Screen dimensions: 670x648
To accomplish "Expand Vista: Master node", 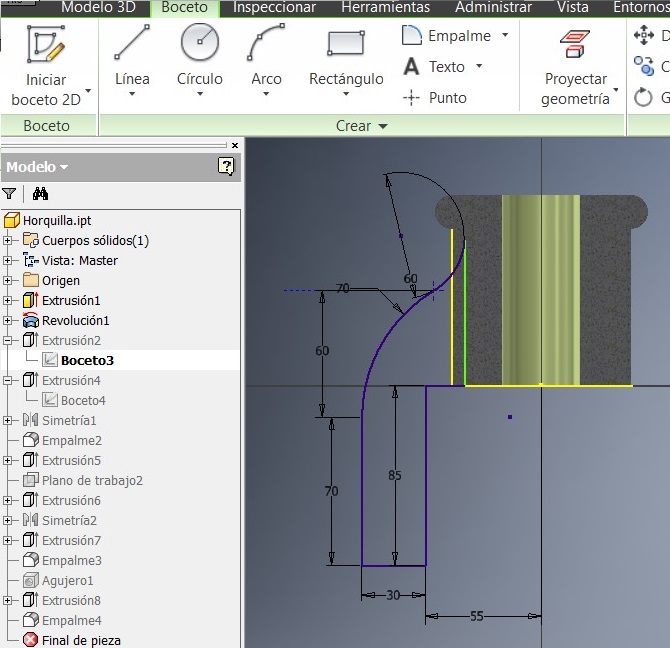I will (x=7, y=260).
